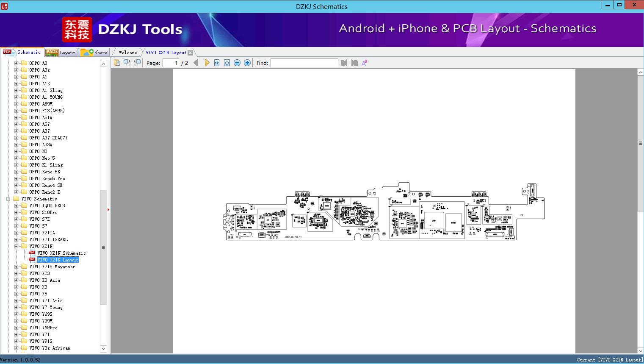Switch to the Welcome document tab
This screenshot has height=364, width=644.
click(x=128, y=53)
